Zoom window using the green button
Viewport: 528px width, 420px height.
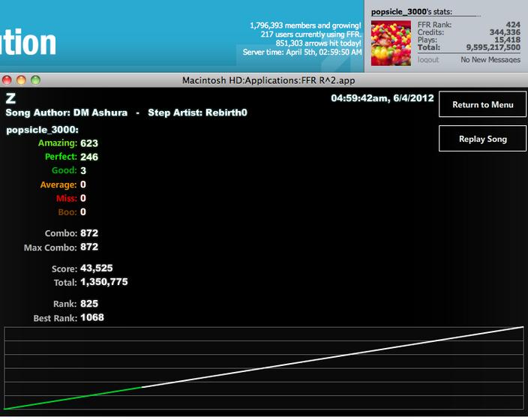[36, 80]
